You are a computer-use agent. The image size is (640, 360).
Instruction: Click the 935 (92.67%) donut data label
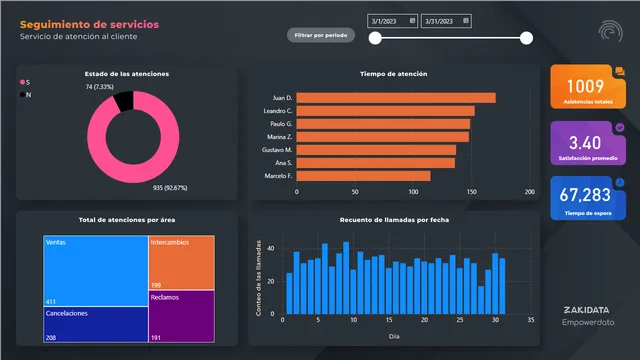pyautogui.click(x=170, y=188)
